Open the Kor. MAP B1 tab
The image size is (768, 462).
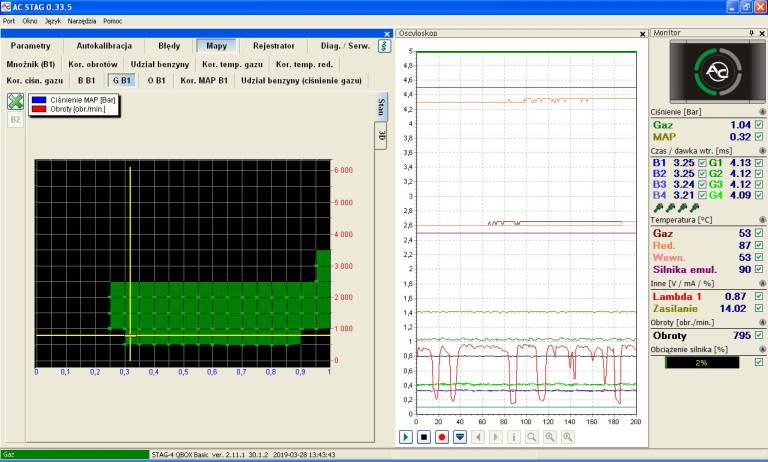tap(204, 80)
